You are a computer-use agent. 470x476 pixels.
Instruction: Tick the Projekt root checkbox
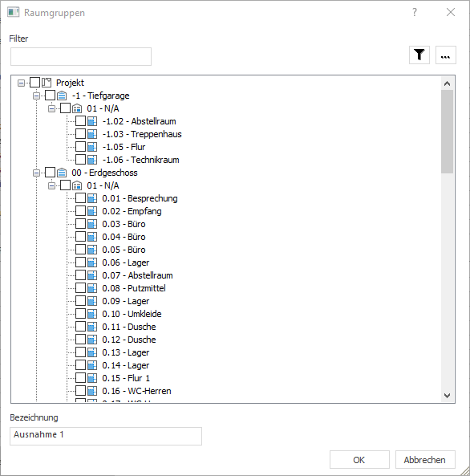(x=35, y=82)
